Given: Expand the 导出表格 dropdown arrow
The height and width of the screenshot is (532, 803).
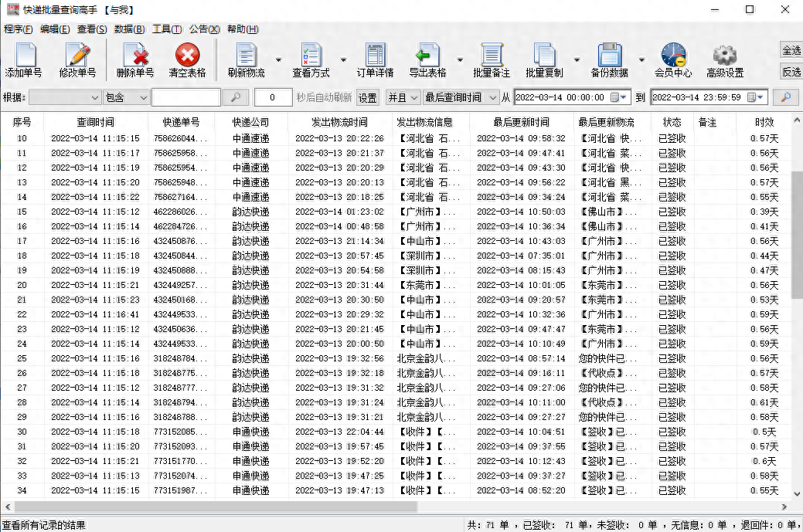Looking at the screenshot, I should (460, 60).
